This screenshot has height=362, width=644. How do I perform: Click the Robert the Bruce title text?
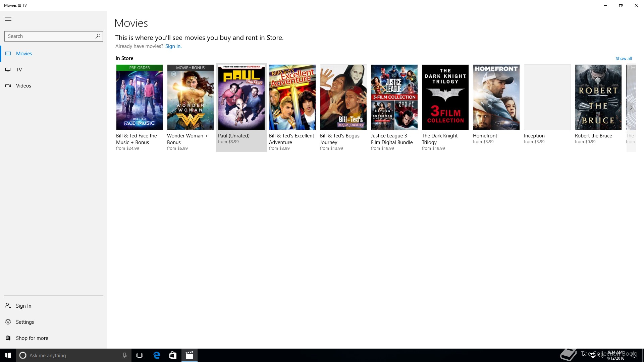(593, 136)
